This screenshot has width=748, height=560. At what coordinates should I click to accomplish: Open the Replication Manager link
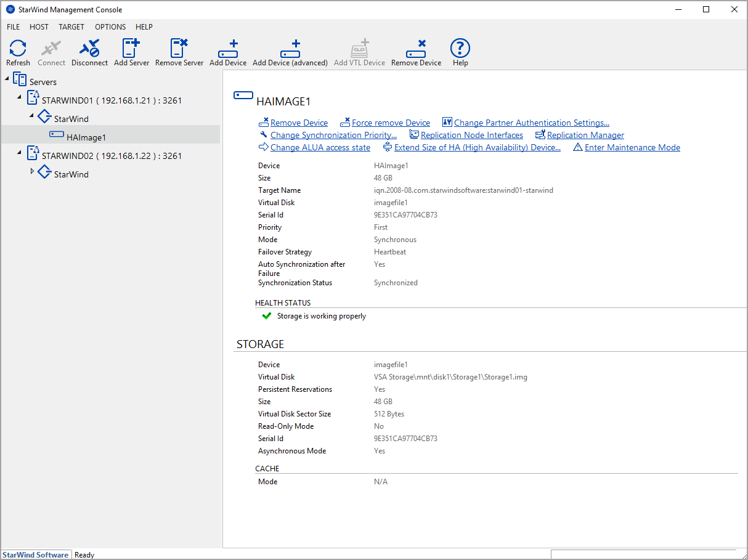click(585, 135)
